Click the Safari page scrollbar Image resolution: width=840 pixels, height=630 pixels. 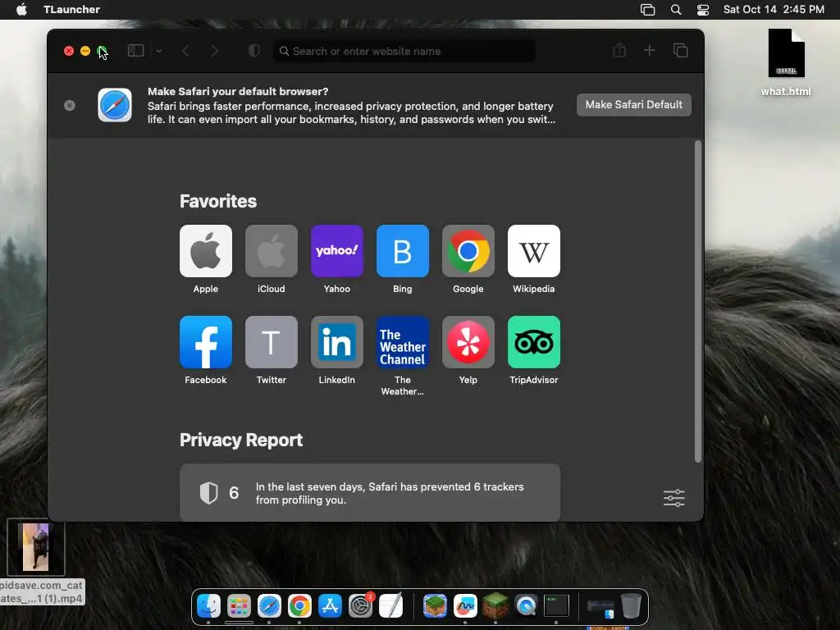point(697,301)
